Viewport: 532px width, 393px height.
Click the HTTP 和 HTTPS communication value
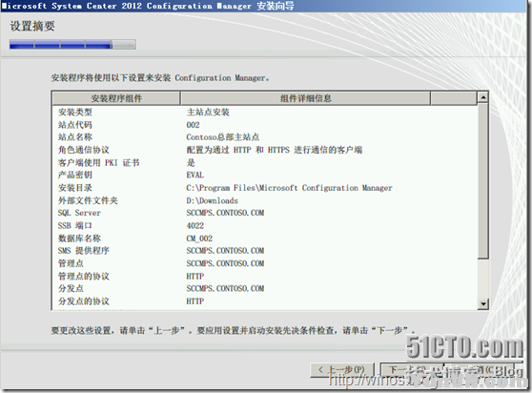click(x=275, y=150)
